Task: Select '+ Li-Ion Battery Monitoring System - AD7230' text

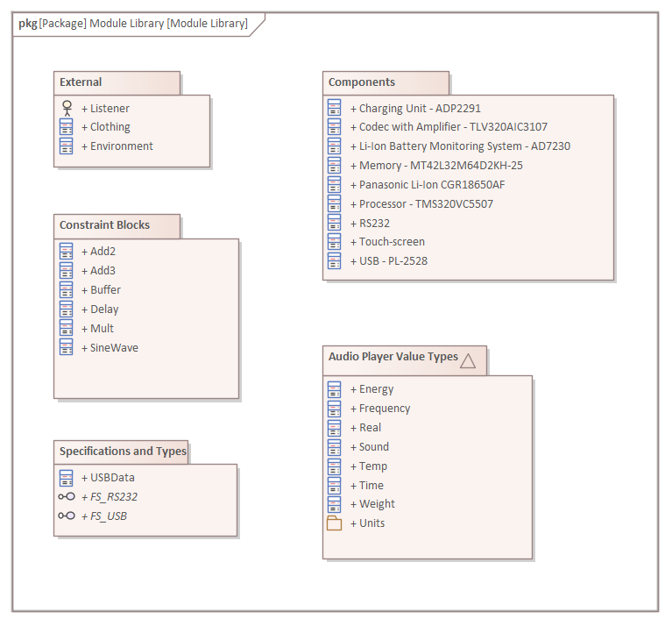Action: pos(460,146)
